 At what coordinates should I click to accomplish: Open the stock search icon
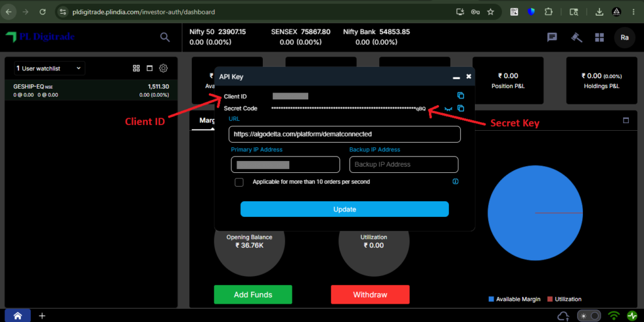[x=165, y=37]
